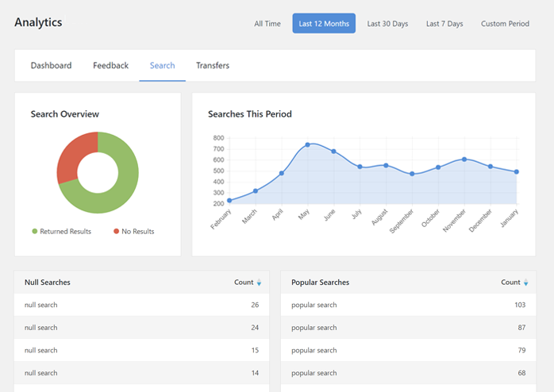Screen dimensions: 554x392
Task: Switch the period to Last 12 Months
Action: click(x=324, y=24)
